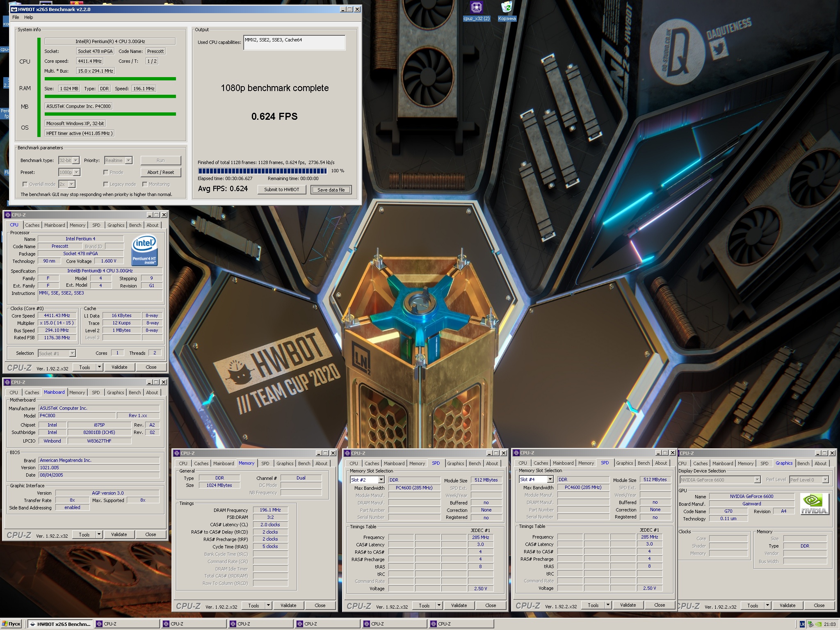The image size is (840, 630).
Task: Click the HWBOT x265 taskbar button
Action: tap(60, 624)
